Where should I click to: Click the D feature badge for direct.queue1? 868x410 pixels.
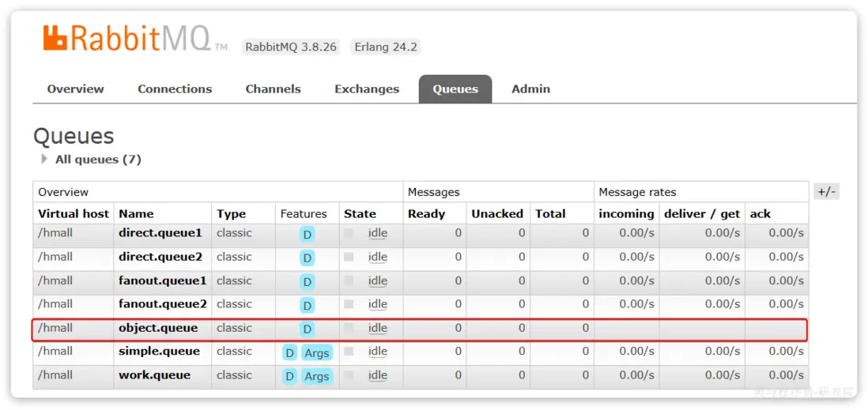[307, 235]
